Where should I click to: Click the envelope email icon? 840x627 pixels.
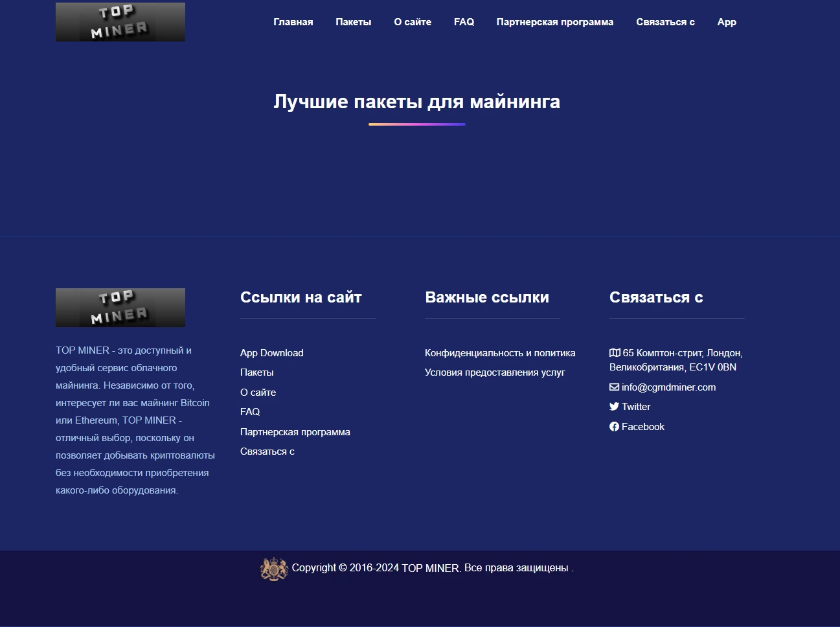pos(614,387)
